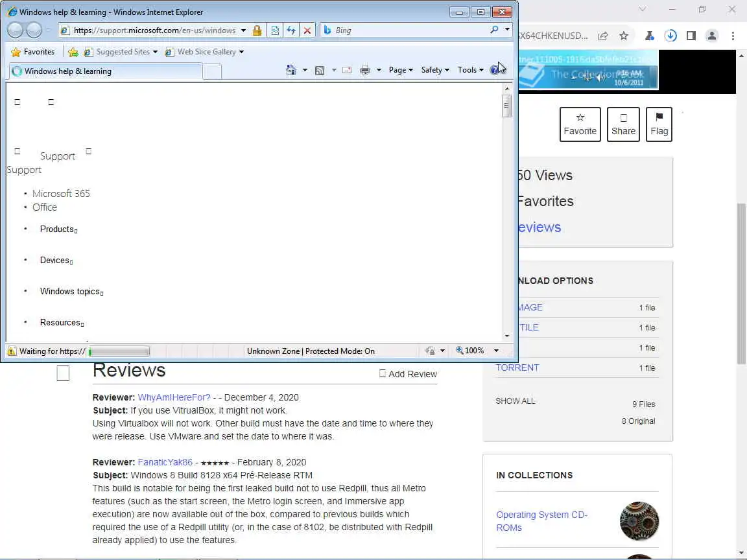Image resolution: width=747 pixels, height=560 pixels.
Task: Open the Home button dropdown arrow
Action: click(305, 71)
